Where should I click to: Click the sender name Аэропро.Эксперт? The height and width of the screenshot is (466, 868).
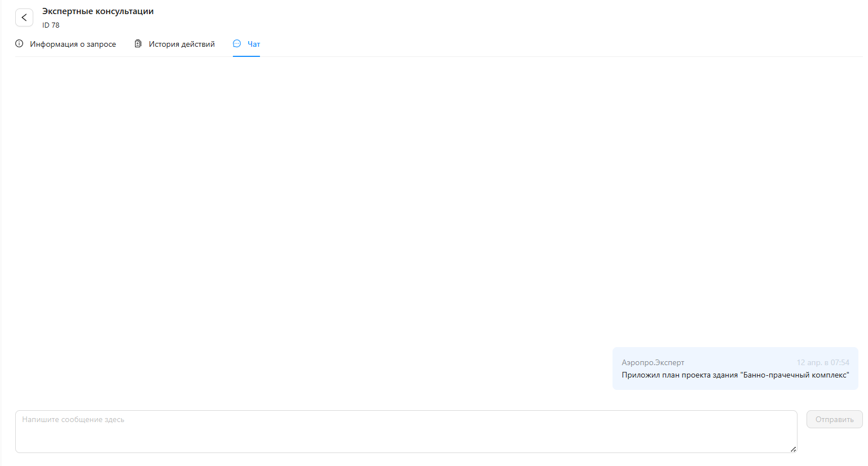(x=653, y=362)
